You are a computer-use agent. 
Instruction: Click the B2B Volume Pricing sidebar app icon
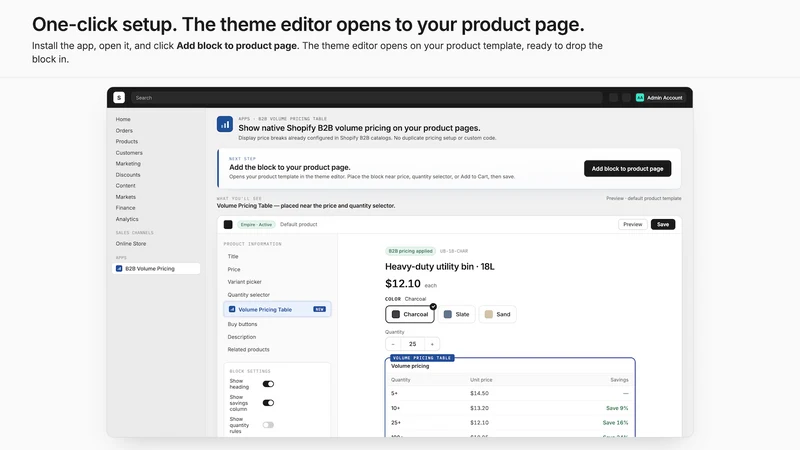pyautogui.click(x=119, y=268)
